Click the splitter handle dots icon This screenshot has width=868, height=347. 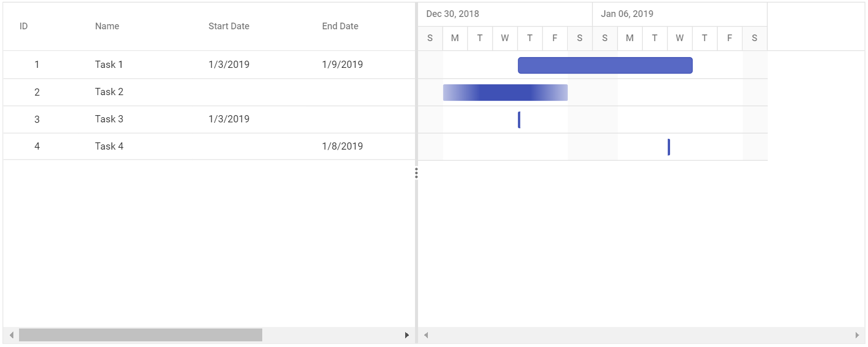[417, 173]
